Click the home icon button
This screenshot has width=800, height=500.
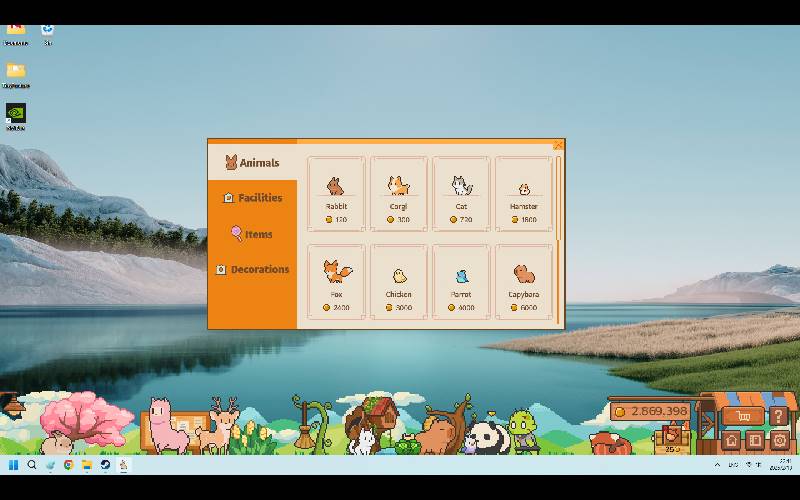(732, 440)
